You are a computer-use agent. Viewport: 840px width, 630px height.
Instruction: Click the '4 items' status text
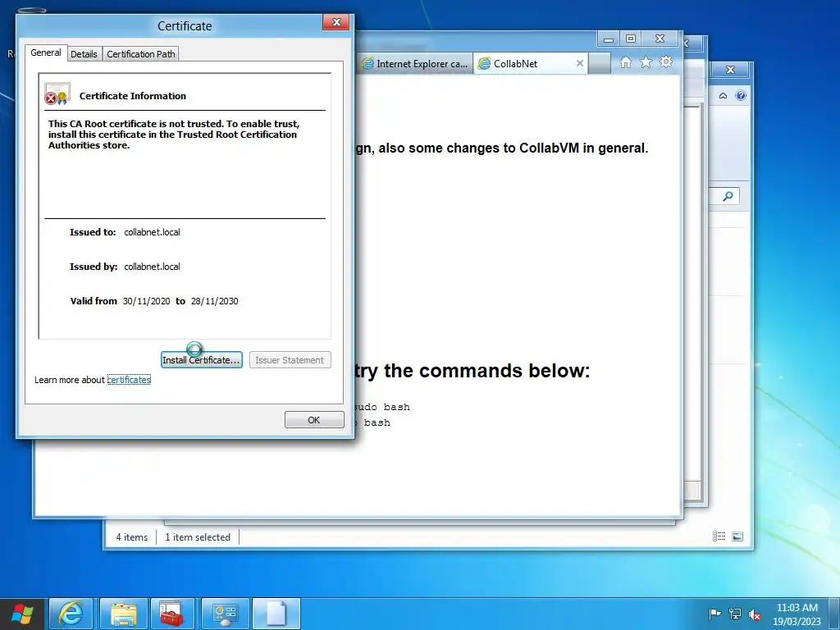point(132,536)
